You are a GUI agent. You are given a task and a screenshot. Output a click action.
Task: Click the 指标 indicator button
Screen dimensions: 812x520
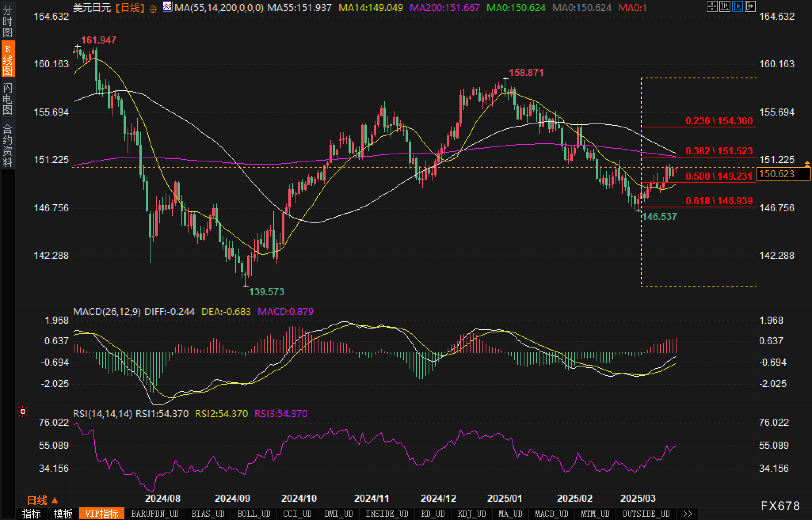point(31,514)
